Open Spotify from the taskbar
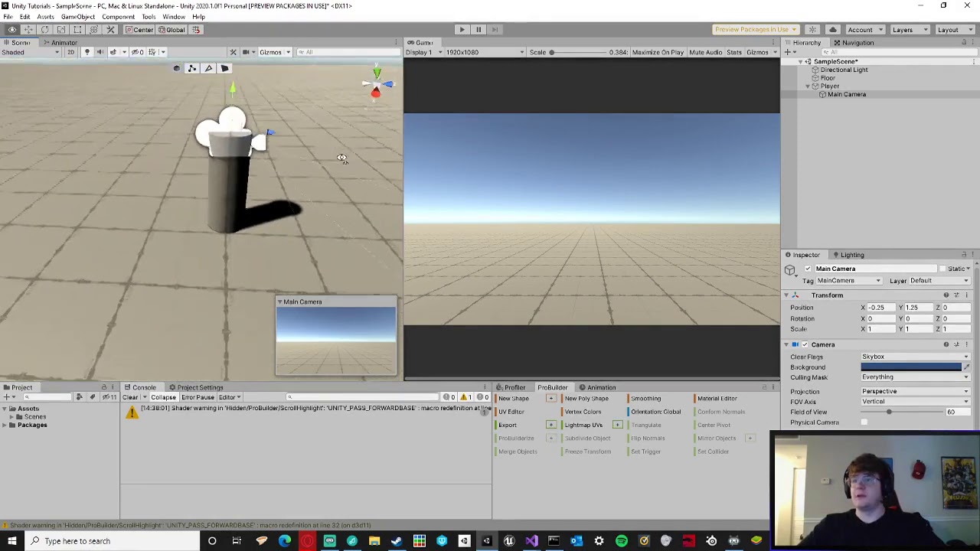980x551 pixels. (x=622, y=541)
